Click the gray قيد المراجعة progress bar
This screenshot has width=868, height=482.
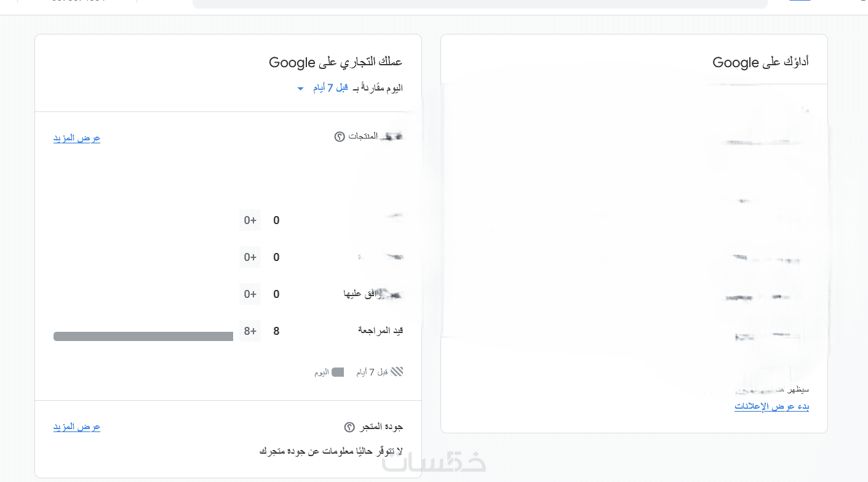pyautogui.click(x=143, y=336)
